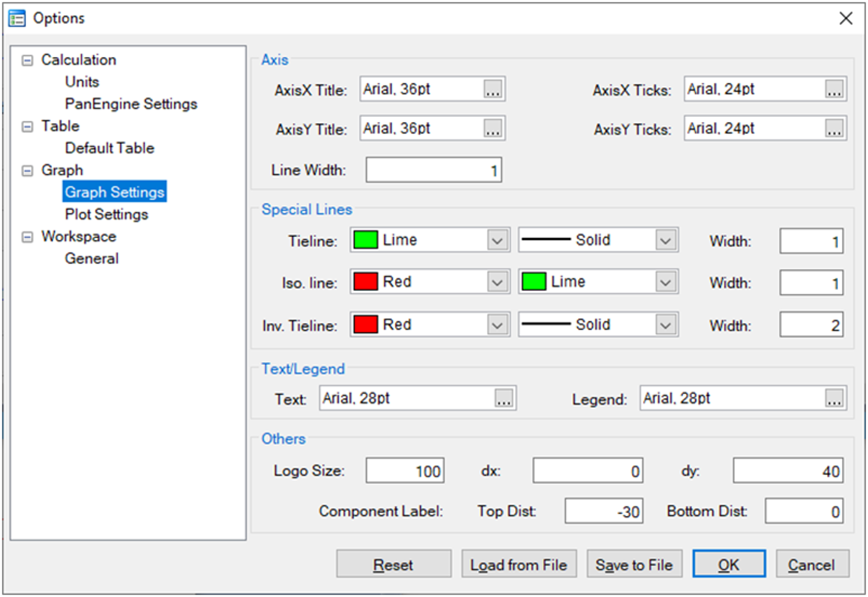Collapse the Workspace tree node
This screenshot has height=597, width=868.
(x=27, y=237)
